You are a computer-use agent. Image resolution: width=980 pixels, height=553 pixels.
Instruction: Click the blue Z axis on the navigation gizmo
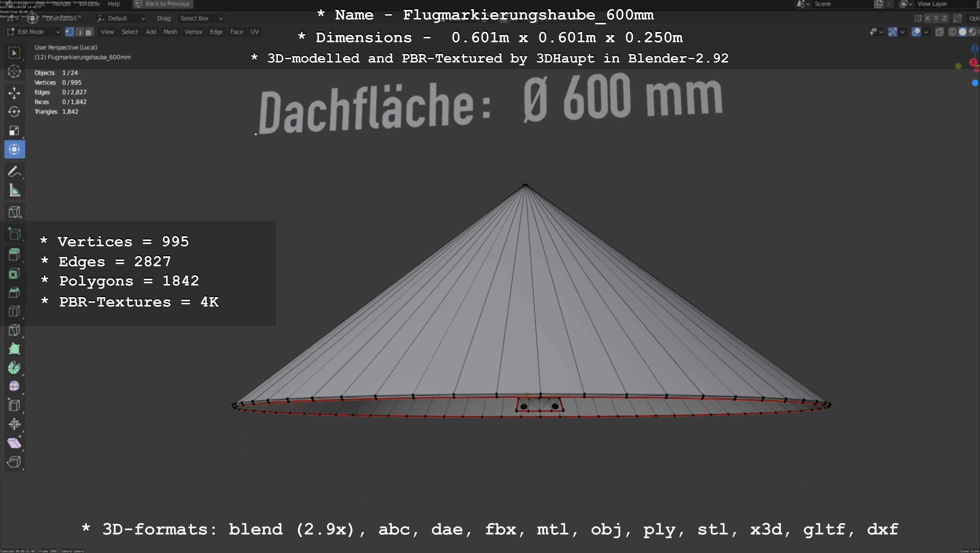coord(975,48)
